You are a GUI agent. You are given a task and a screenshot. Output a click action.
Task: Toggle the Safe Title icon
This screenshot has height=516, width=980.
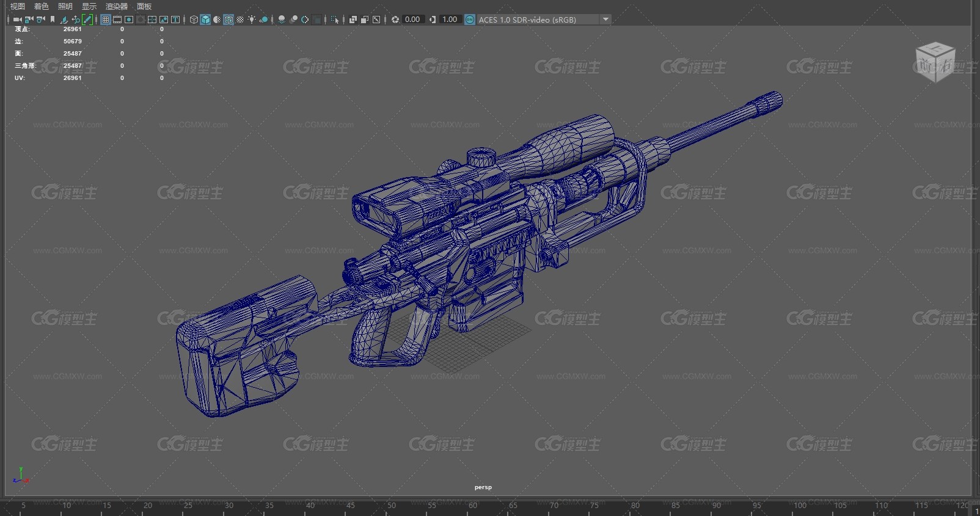[x=175, y=20]
